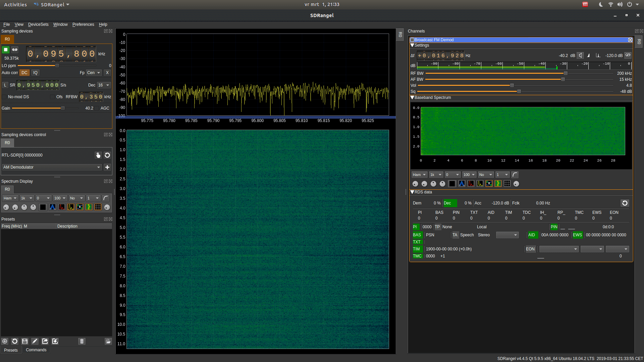The image size is (644, 362).
Task: Enable DC auto correction
Action: pyautogui.click(x=24, y=73)
